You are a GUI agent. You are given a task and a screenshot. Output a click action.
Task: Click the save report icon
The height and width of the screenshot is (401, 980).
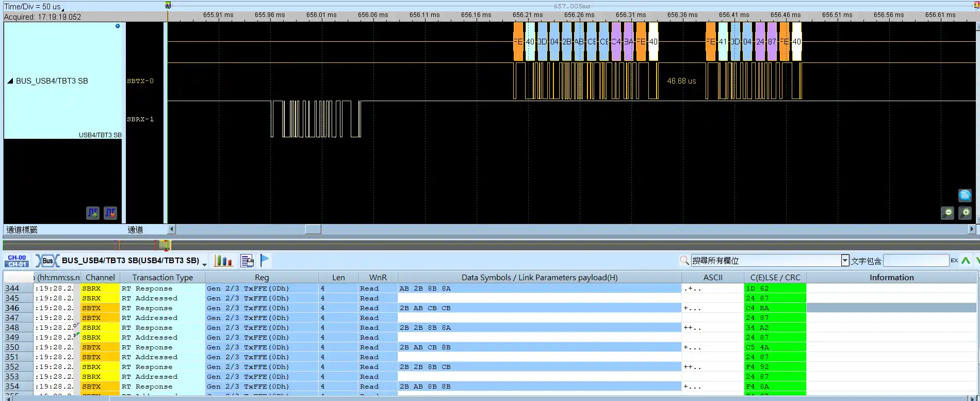247,261
